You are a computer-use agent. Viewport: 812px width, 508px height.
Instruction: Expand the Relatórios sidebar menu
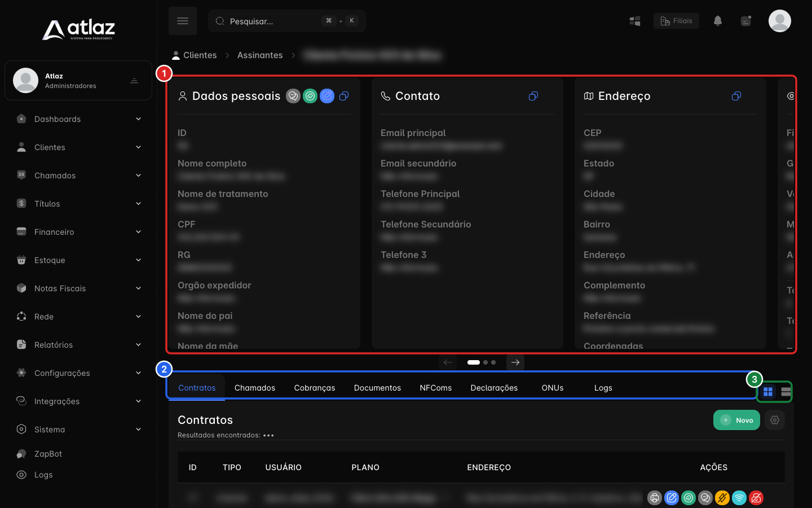pos(79,345)
